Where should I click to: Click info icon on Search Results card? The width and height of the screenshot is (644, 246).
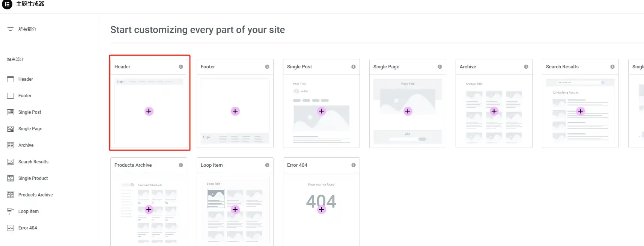tap(612, 67)
